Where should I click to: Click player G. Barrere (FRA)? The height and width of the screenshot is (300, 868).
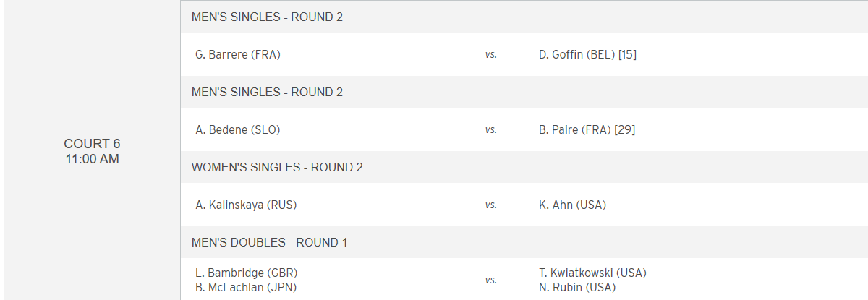[238, 54]
